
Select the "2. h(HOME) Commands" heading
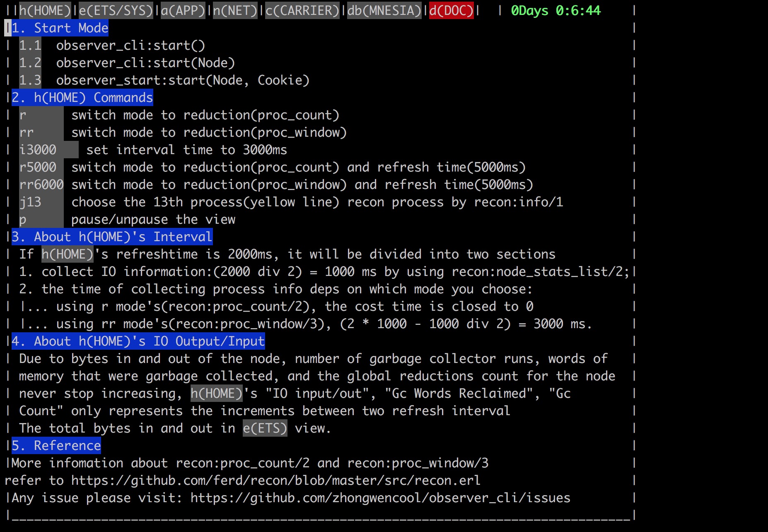(x=82, y=98)
